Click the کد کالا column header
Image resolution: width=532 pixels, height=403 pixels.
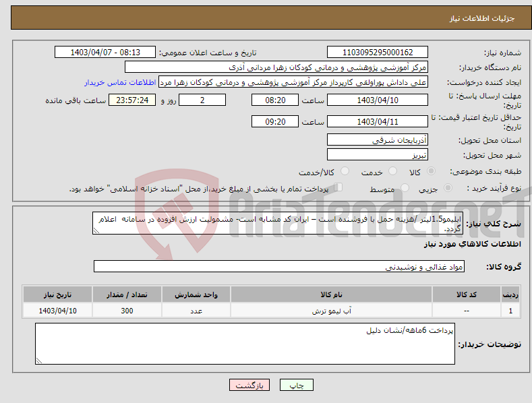466,294
